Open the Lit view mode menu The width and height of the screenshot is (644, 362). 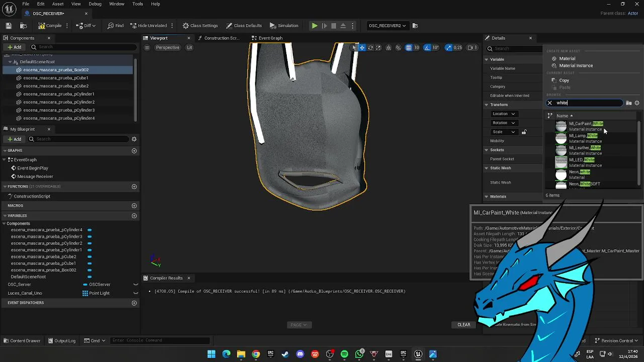(x=189, y=48)
